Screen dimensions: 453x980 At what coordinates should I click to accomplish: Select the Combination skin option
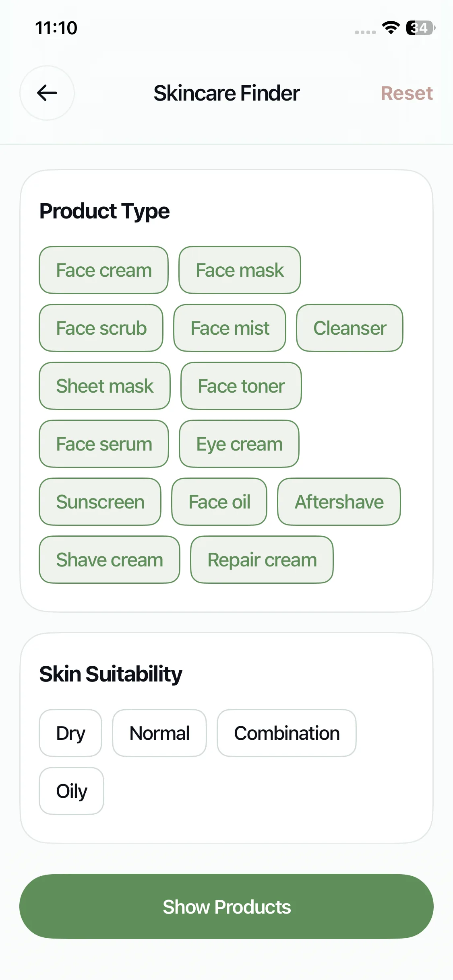[287, 733]
